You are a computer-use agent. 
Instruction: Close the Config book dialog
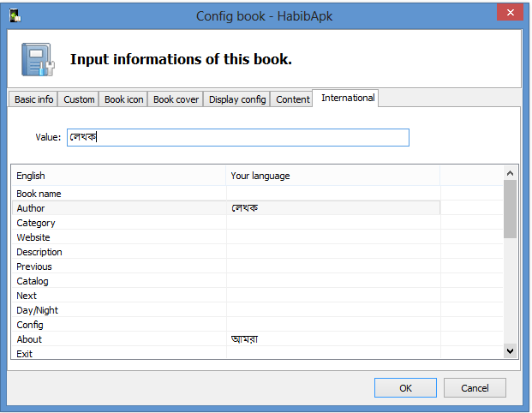(x=510, y=13)
